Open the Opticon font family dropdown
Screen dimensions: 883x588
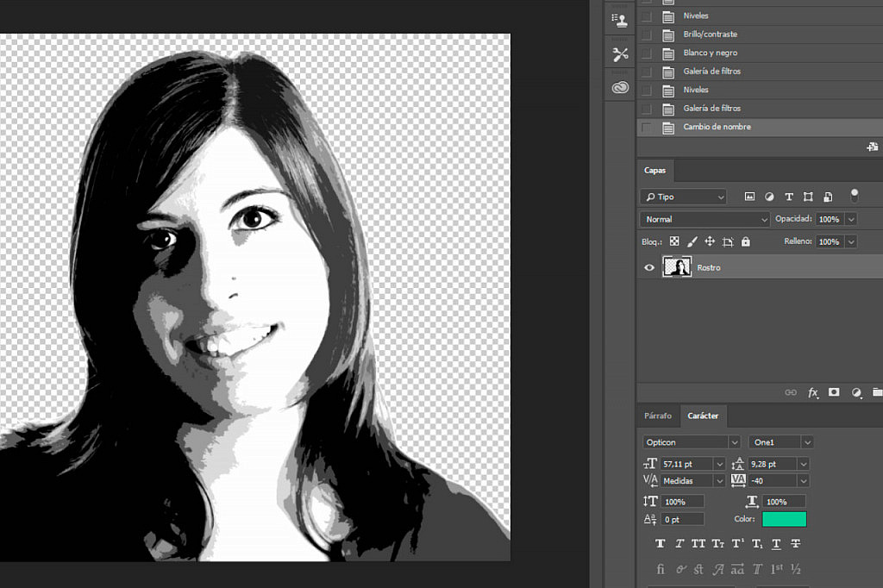pyautogui.click(x=690, y=441)
